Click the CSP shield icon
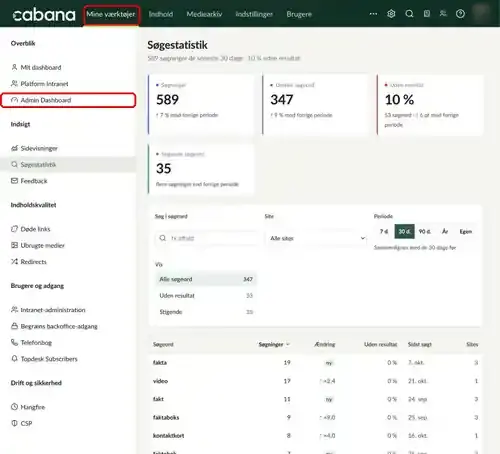Viewport: 500px width, 454px height. click(14, 423)
